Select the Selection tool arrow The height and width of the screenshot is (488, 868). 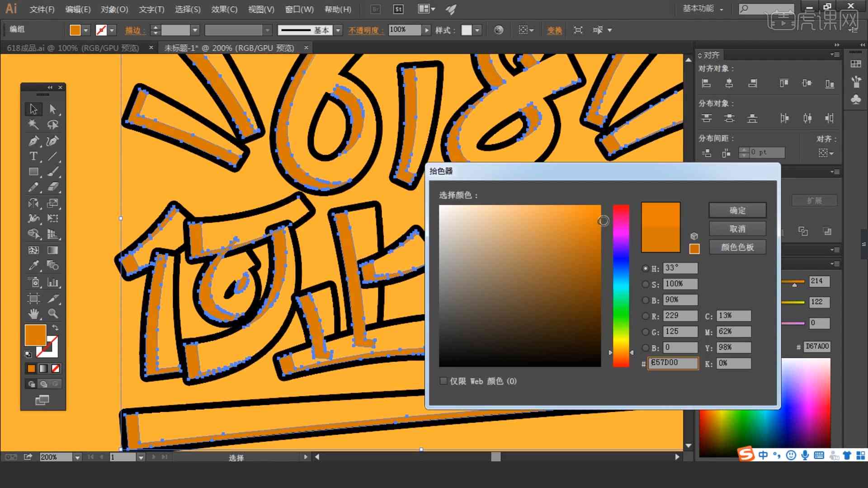pos(33,109)
